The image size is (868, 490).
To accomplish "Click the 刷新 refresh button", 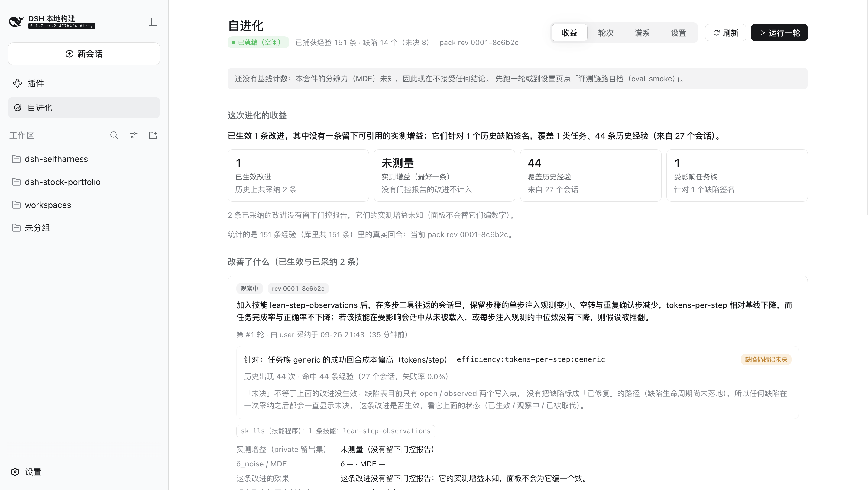I will 725,33.
